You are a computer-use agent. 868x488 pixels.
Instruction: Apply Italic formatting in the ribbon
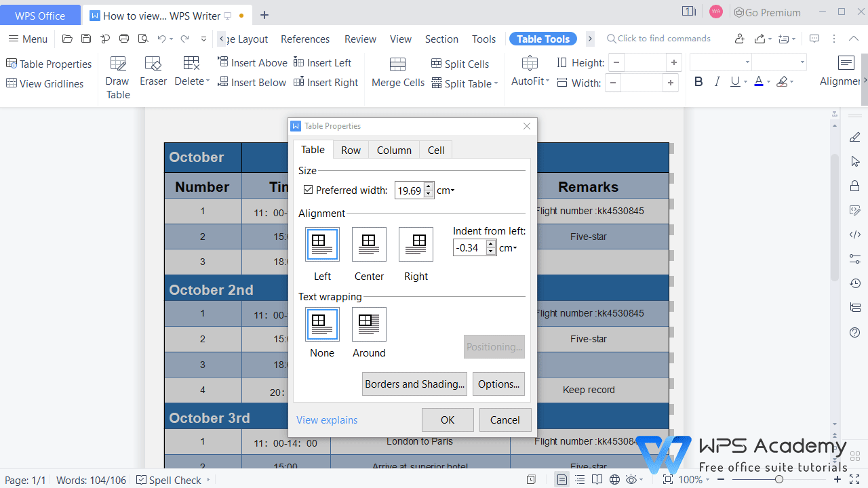(x=717, y=82)
